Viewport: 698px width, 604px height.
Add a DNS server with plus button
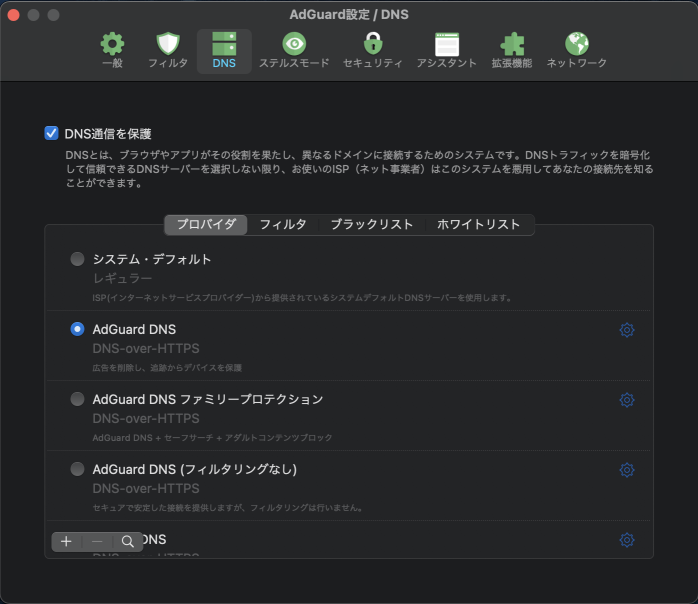pyautogui.click(x=66, y=542)
